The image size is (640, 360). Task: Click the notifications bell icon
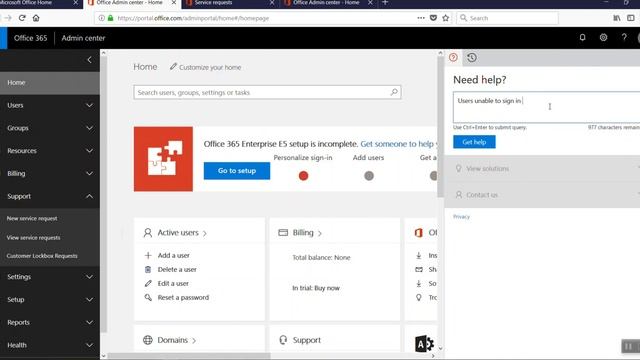(582, 38)
